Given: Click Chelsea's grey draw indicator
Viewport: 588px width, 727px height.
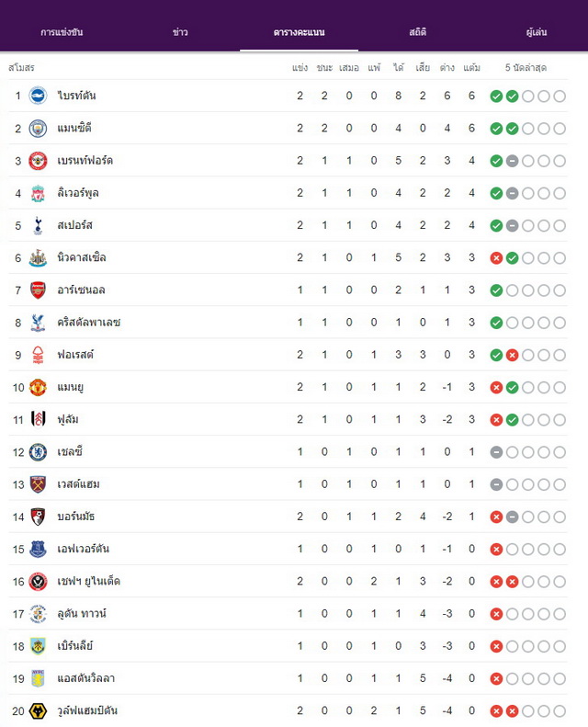Looking at the screenshot, I should click(496, 452).
